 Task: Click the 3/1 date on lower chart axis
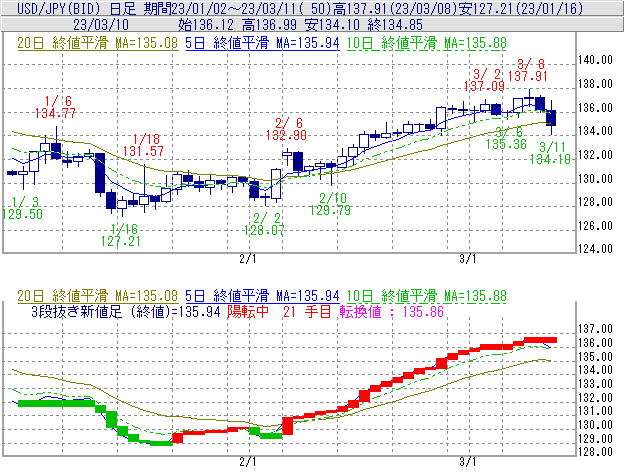(x=467, y=461)
